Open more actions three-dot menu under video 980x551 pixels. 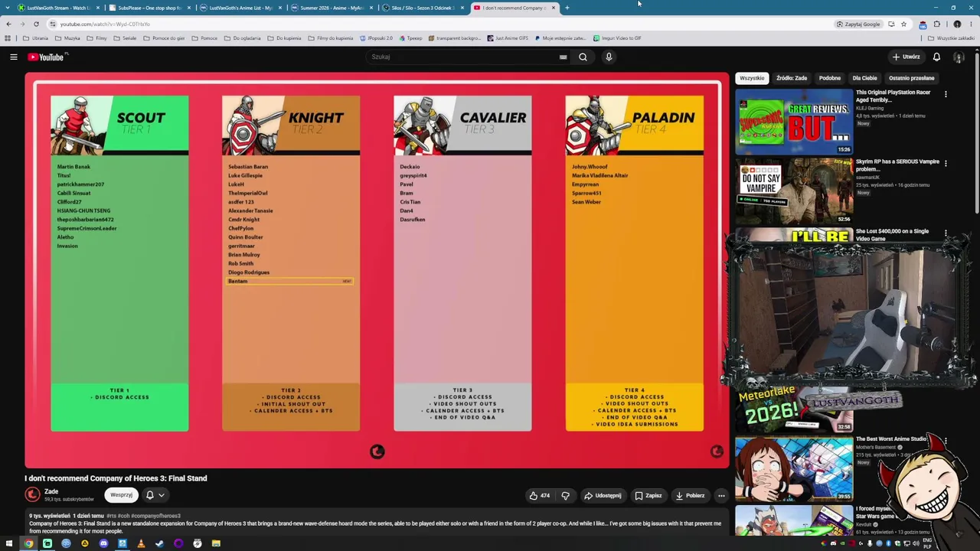pyautogui.click(x=721, y=495)
